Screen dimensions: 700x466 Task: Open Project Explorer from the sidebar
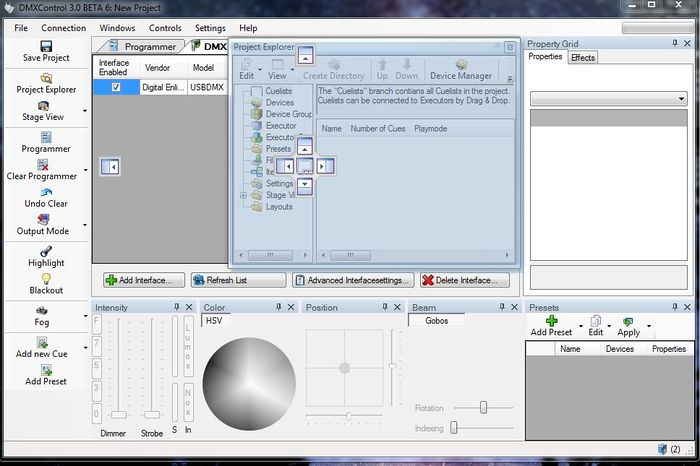46,77
